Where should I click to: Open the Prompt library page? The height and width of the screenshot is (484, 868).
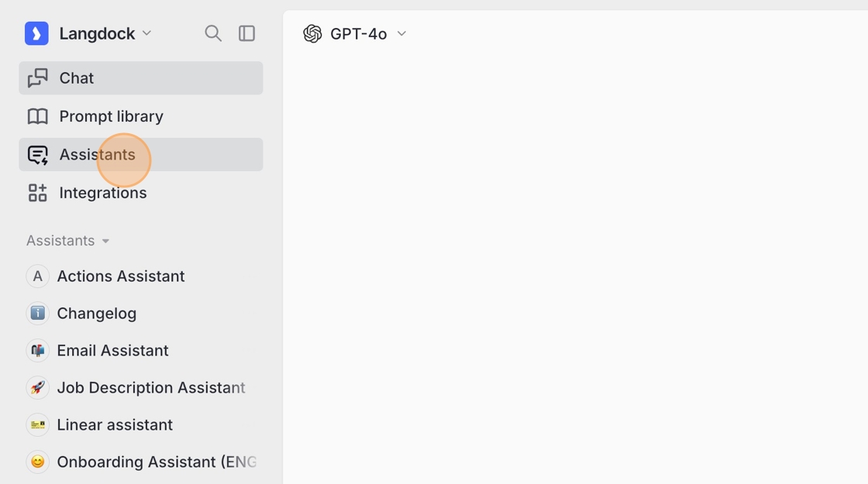tap(111, 116)
